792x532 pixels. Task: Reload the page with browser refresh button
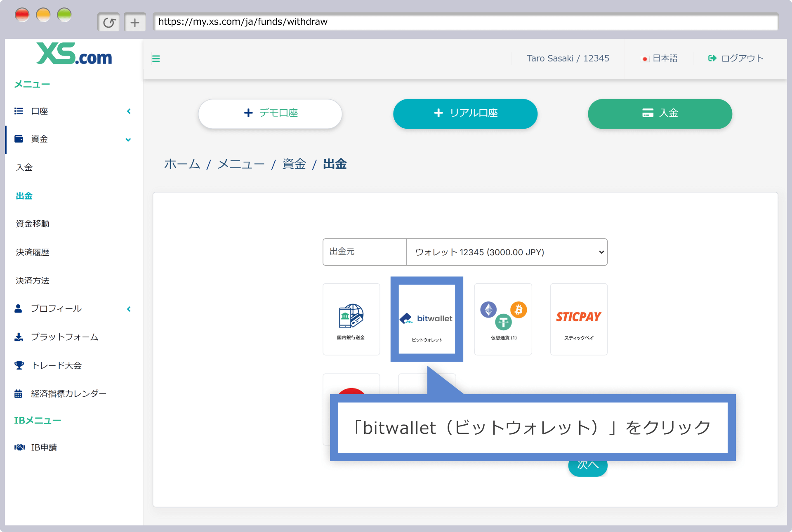click(x=109, y=22)
